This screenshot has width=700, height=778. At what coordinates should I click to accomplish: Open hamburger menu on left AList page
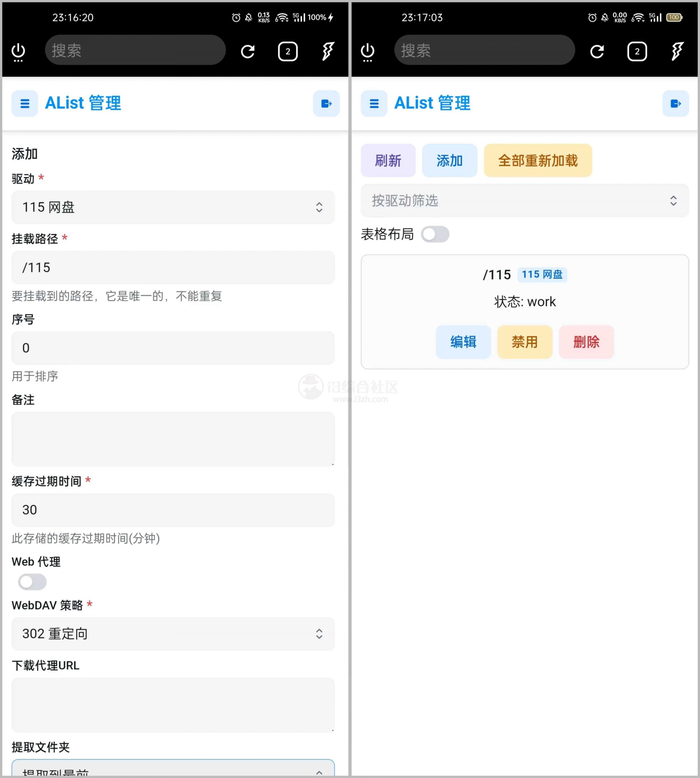(25, 104)
